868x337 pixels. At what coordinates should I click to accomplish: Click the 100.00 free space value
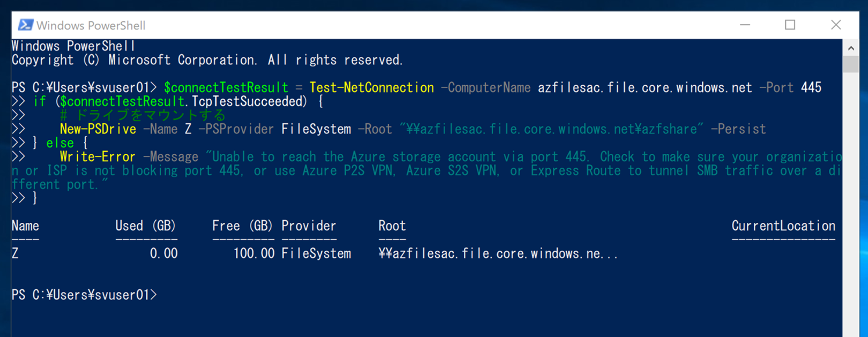click(x=254, y=253)
